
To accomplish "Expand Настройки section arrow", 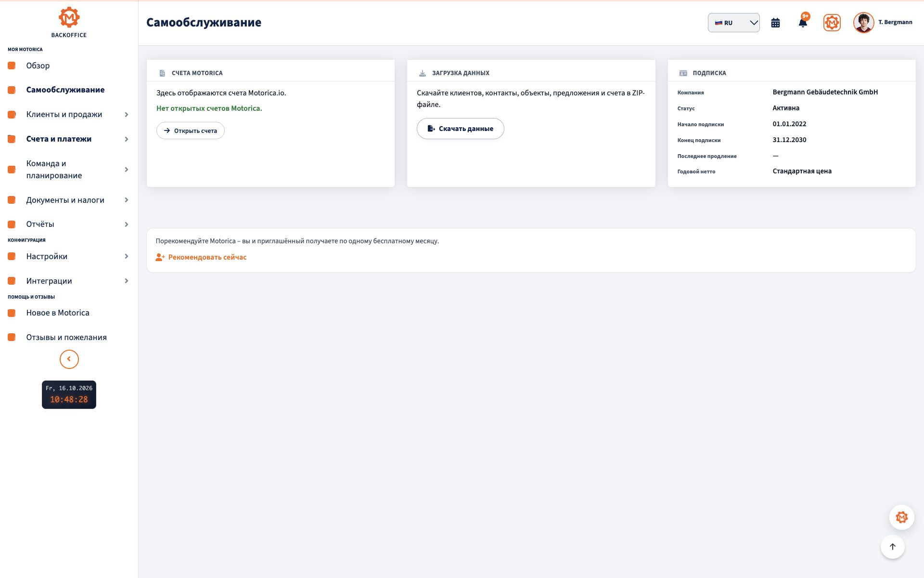I will tap(127, 256).
